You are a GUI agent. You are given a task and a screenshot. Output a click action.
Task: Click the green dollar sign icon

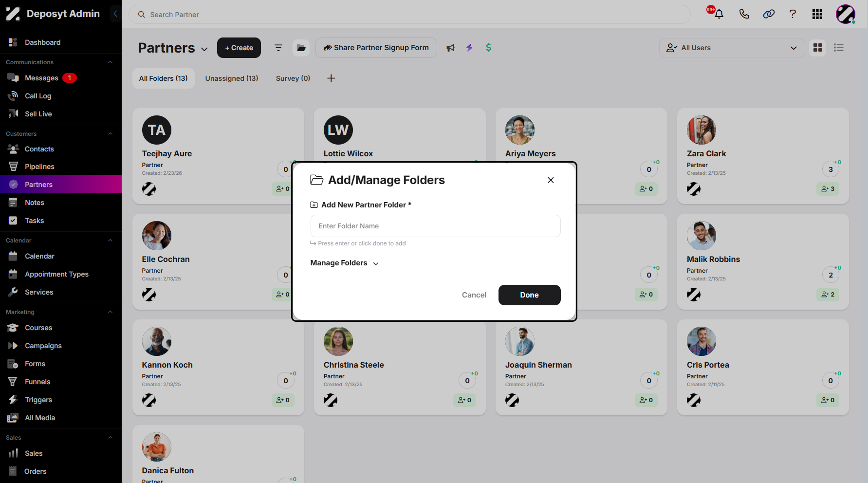point(488,48)
